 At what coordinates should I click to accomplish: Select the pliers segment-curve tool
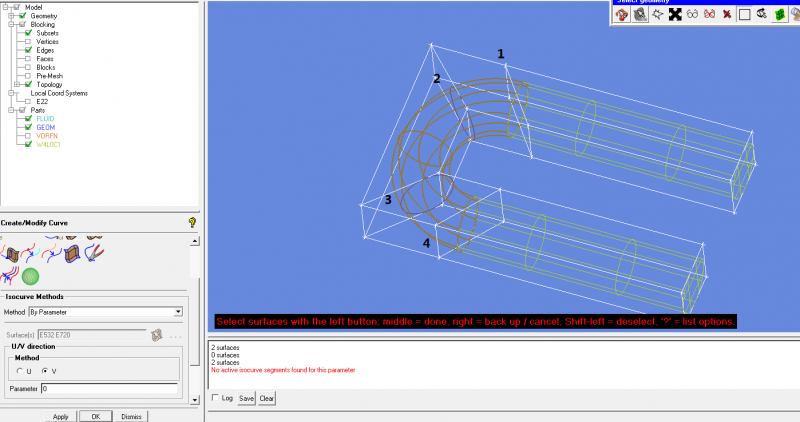click(x=94, y=253)
